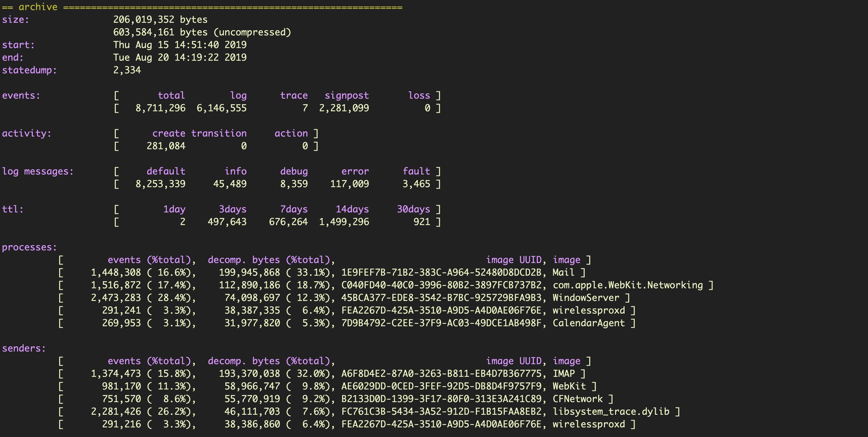Click the total events value 8,711,296
This screenshot has width=868, height=437.
(160, 108)
